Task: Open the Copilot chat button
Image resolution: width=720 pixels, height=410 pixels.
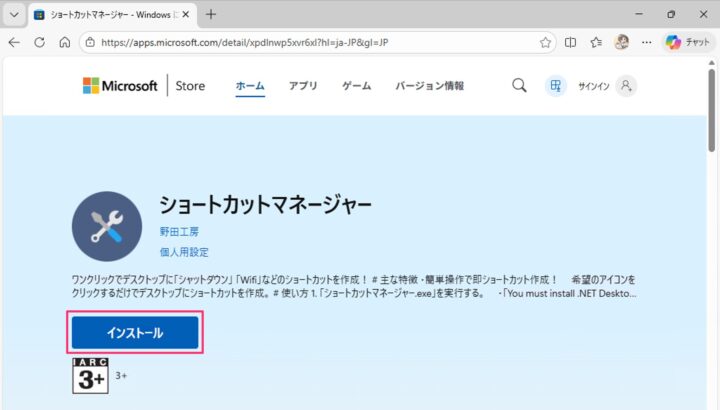Action: pyautogui.click(x=687, y=42)
